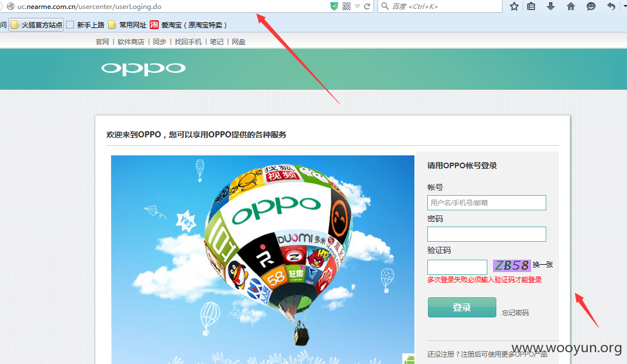Viewport: 627px width, 364px height.
Task: Click the welcome heading 欢迎来到OPPO text
Action: [196, 135]
